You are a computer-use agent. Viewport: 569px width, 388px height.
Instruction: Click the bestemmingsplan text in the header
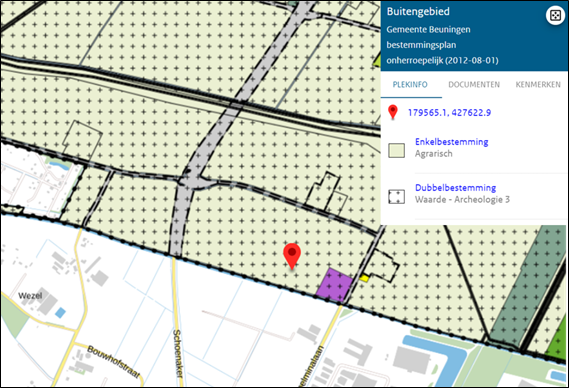coord(421,45)
